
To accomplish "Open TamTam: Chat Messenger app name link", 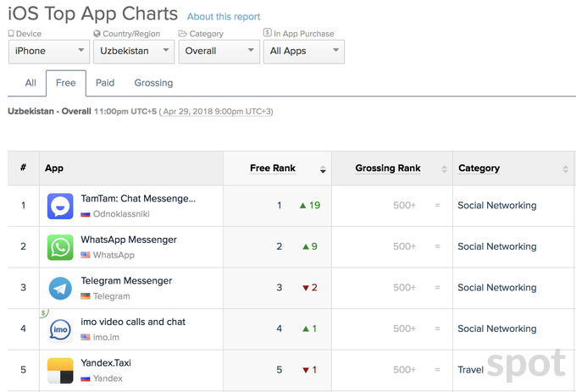I will tap(138, 199).
